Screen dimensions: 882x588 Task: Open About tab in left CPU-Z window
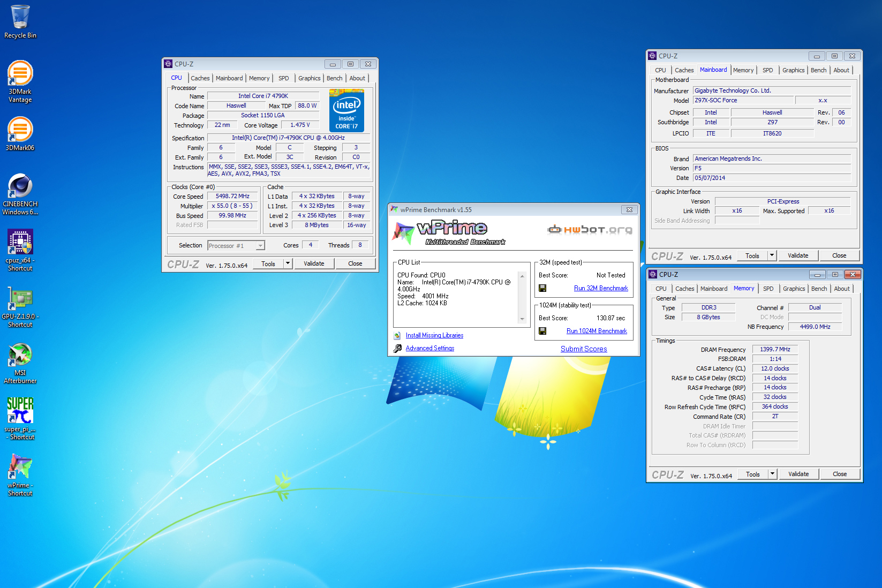[357, 78]
